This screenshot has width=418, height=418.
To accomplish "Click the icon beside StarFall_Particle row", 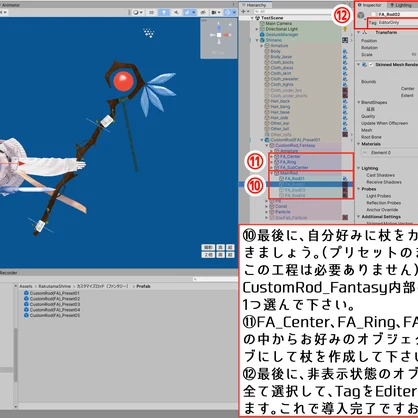I will point(345,218).
